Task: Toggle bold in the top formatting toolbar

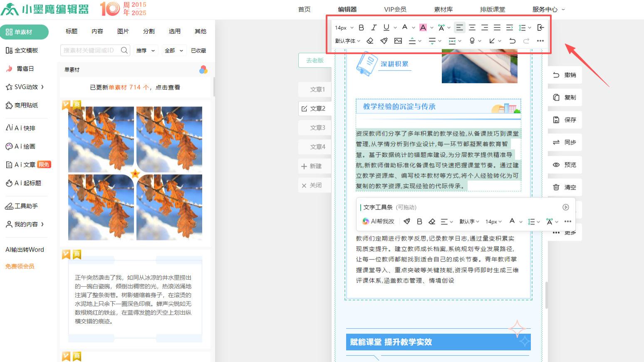Action: click(361, 27)
